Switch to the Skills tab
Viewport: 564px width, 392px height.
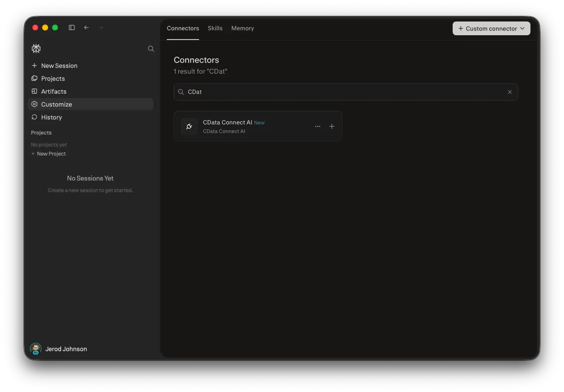click(215, 28)
